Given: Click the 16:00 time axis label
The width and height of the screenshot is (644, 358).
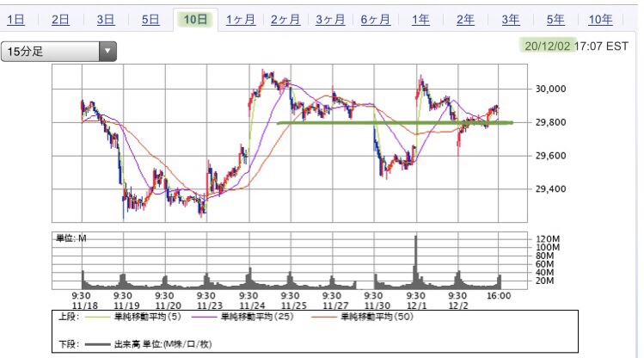Looking at the screenshot, I should pos(499,296).
